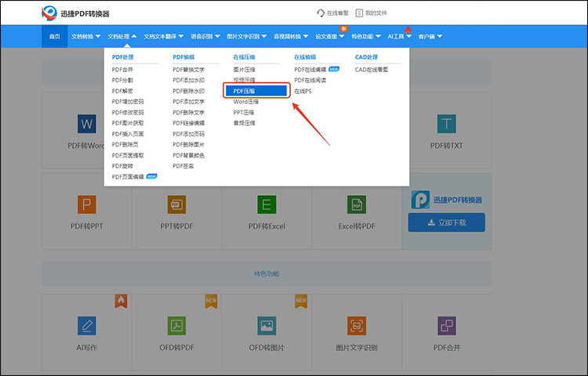Screen dimensions: 588x376
Task: Select 音频压缩 menu item
Action: (244, 123)
